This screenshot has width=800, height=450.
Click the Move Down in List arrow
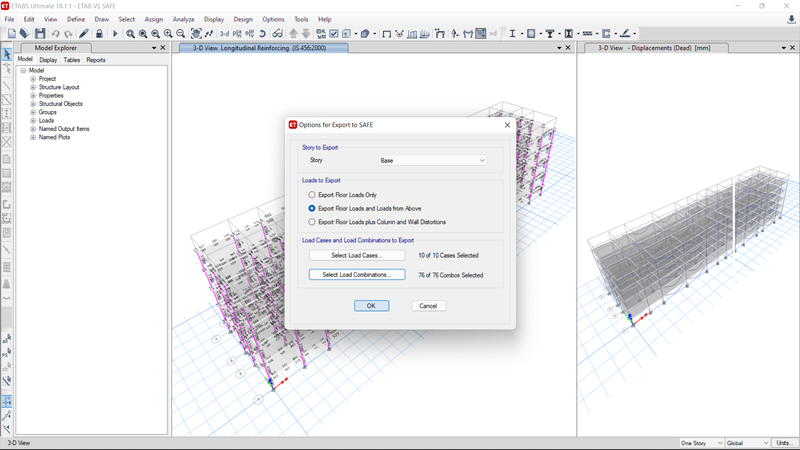[306, 34]
